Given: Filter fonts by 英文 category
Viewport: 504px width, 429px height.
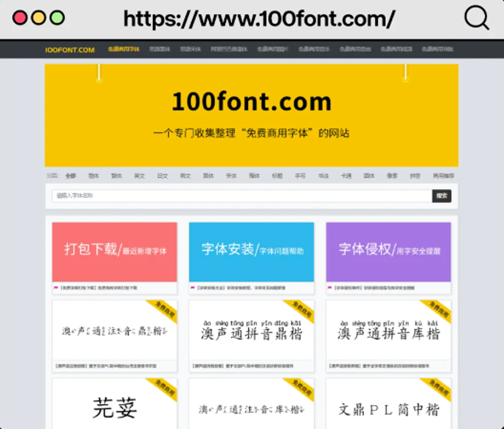Looking at the screenshot, I should pyautogui.click(x=139, y=176).
